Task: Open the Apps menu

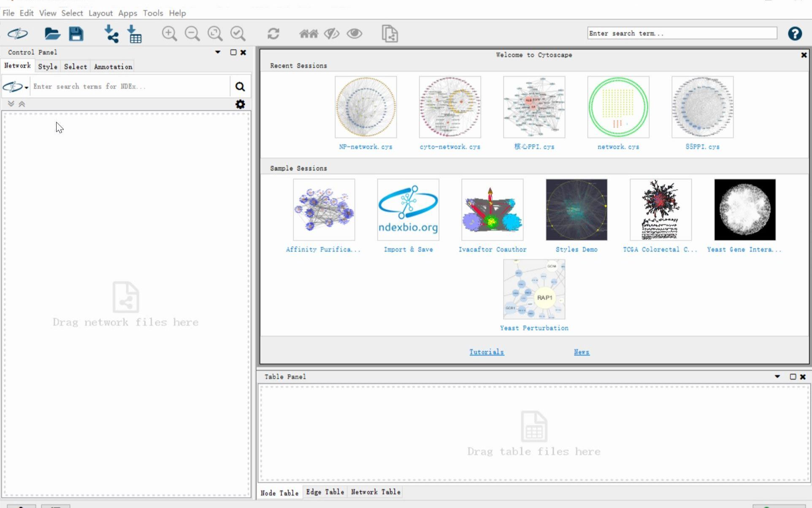Action: pos(127,13)
